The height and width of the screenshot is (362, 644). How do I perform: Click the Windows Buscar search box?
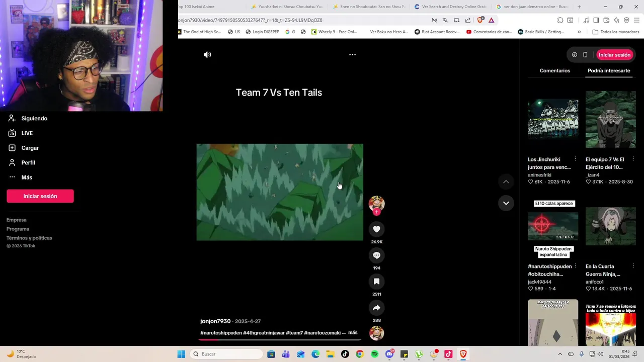pos(227,354)
